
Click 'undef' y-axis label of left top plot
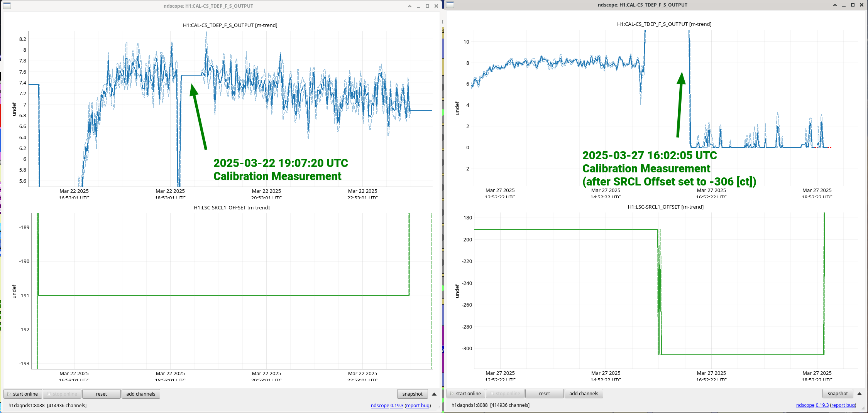pos(14,109)
